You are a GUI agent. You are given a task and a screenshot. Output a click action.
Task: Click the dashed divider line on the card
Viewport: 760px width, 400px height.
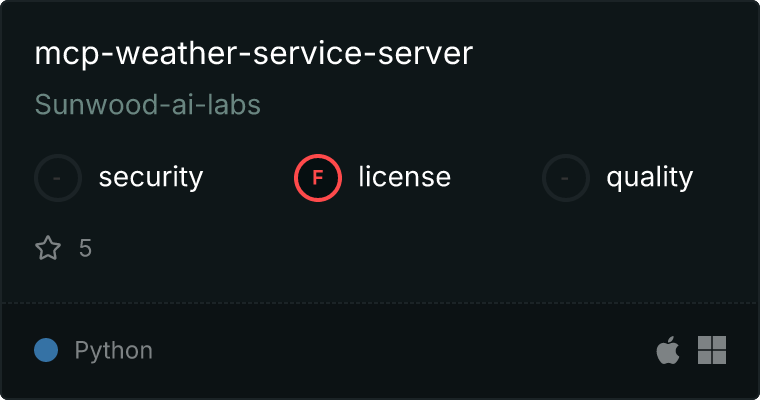380,303
